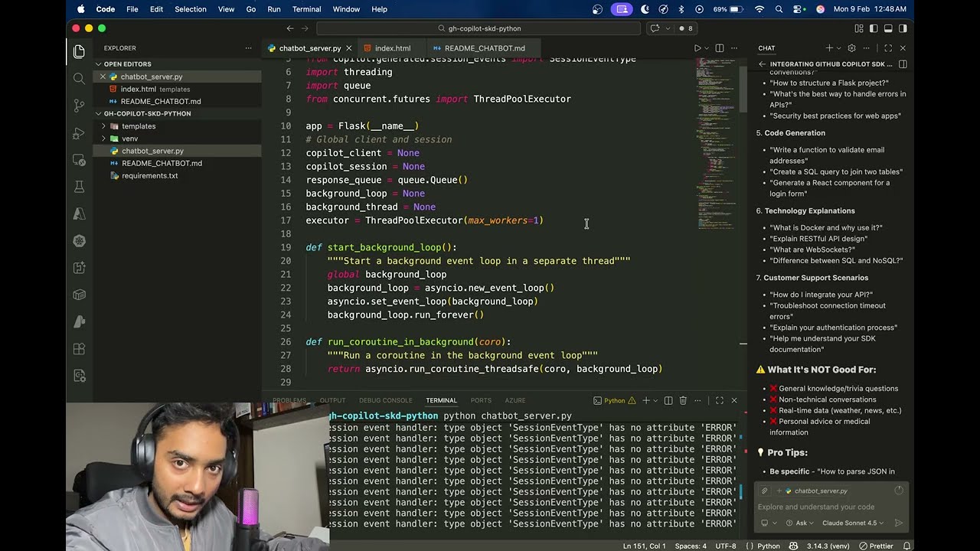980x551 pixels.
Task: Open the Testing flask icon view
Action: coord(79,187)
